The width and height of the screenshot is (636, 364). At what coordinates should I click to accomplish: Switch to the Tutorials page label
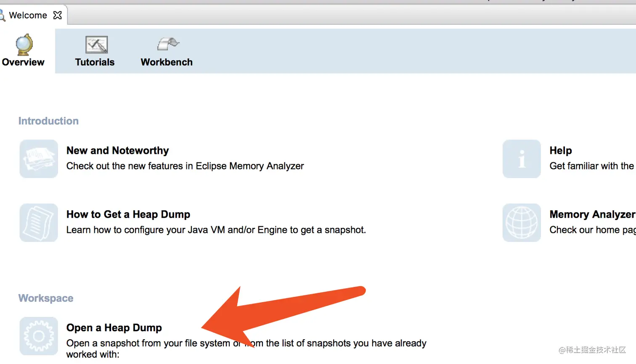95,62
